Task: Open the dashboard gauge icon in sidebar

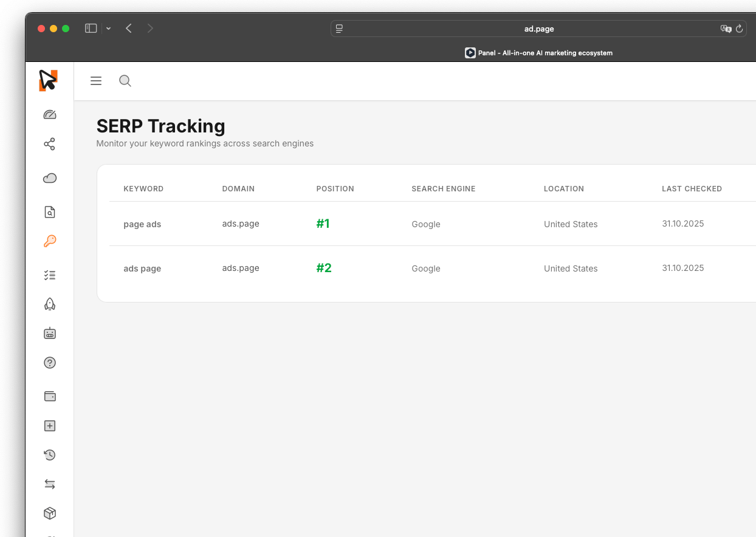Action: click(x=50, y=115)
